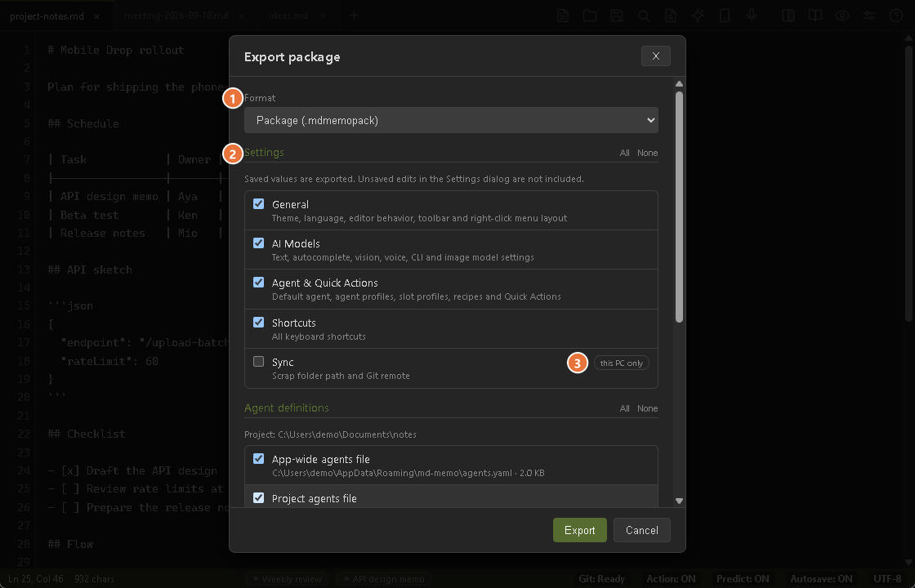This screenshot has height=588, width=915.
Task: Click the open folder icon in editor toolbar
Action: pyautogui.click(x=590, y=16)
